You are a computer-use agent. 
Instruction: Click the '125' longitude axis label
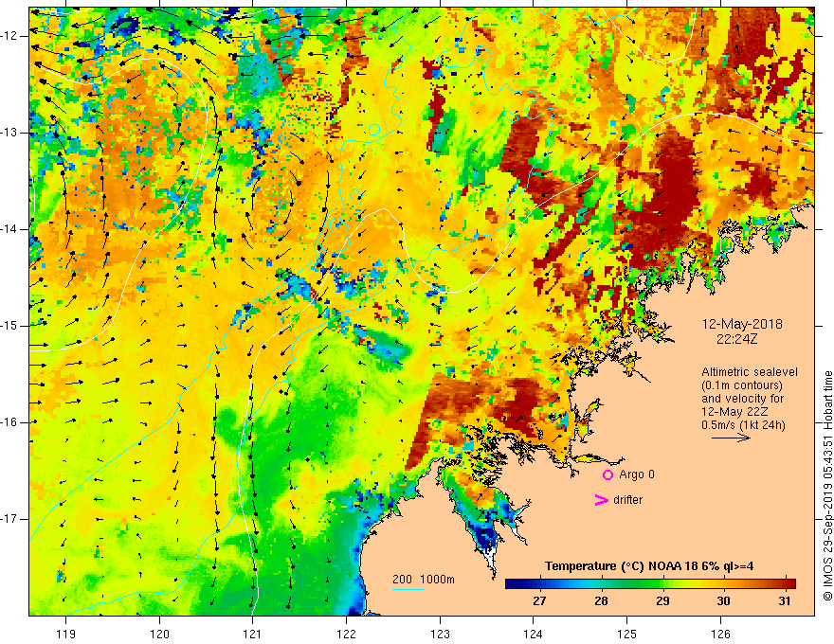click(627, 634)
